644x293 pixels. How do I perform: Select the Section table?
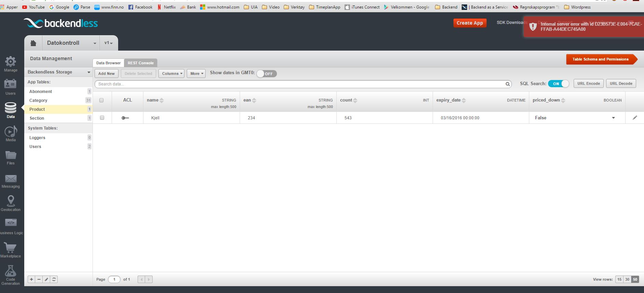click(58, 118)
